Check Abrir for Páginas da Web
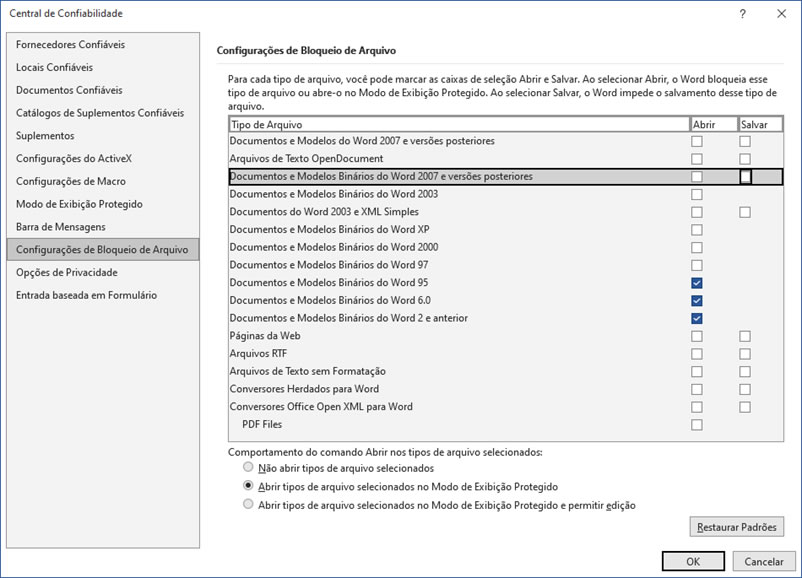Image resolution: width=802 pixels, height=578 pixels. pos(697,336)
